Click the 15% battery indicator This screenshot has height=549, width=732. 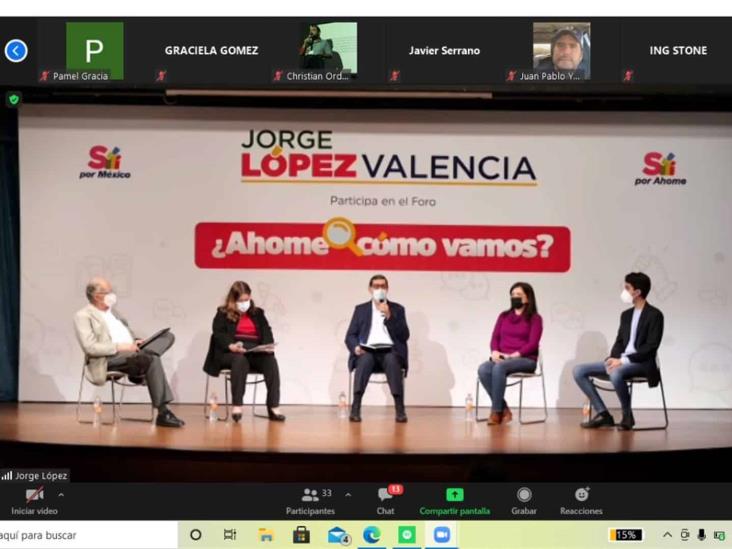pyautogui.click(x=625, y=535)
